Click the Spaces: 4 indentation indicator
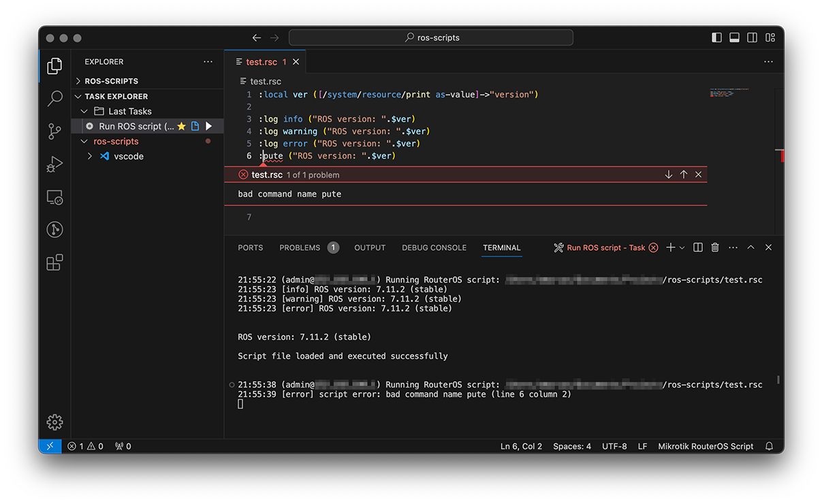822x504 pixels. point(571,446)
